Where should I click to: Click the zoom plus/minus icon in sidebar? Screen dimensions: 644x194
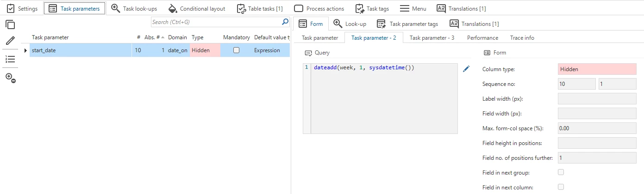10,78
